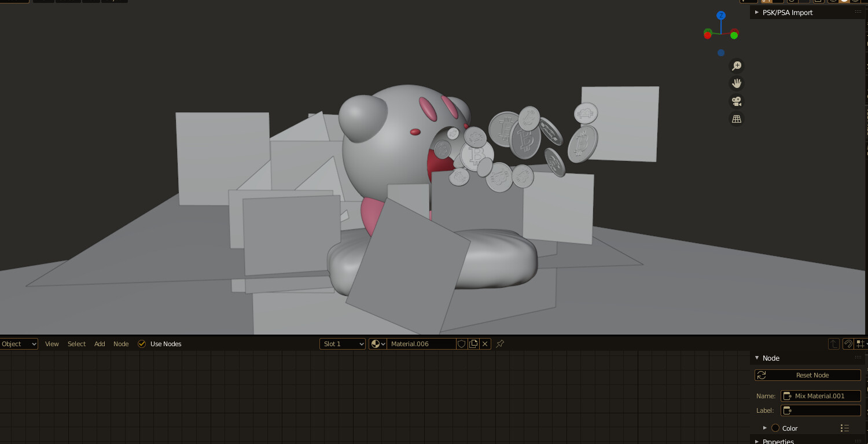Click the pan view hand icon
This screenshot has width=868, height=444.
click(736, 83)
